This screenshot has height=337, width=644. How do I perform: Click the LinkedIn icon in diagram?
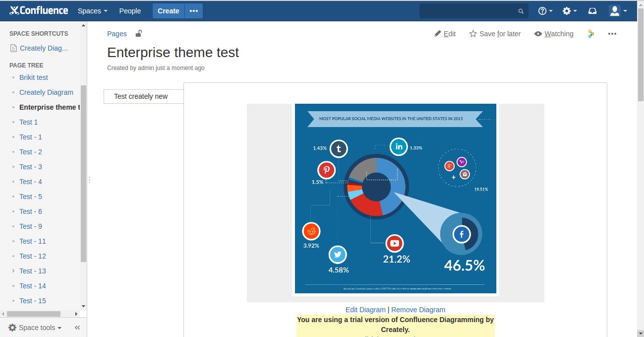(x=399, y=146)
